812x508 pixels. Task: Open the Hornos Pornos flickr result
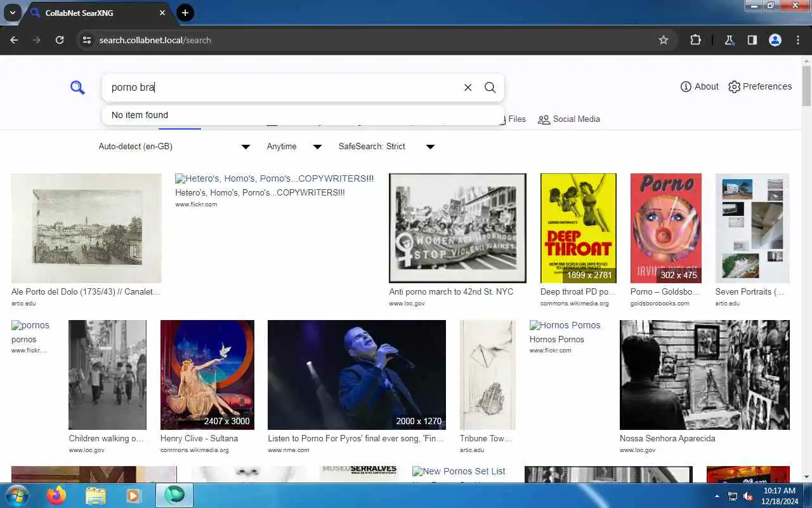coord(565,325)
